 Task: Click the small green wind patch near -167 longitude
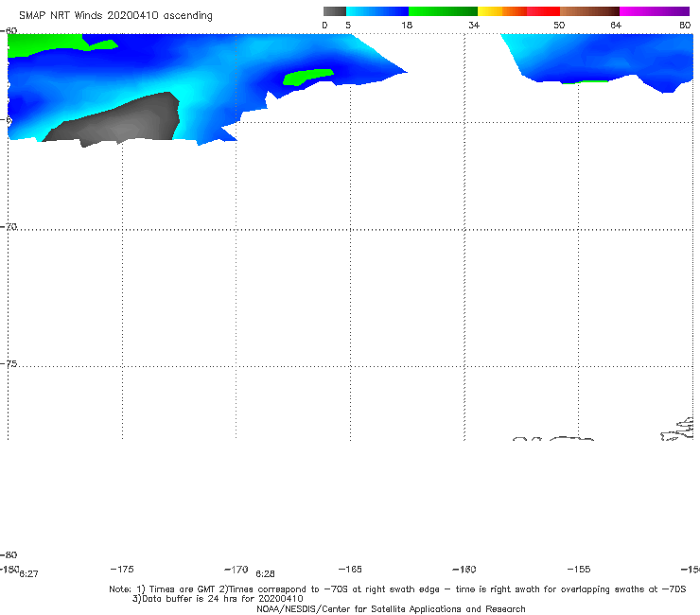click(308, 77)
